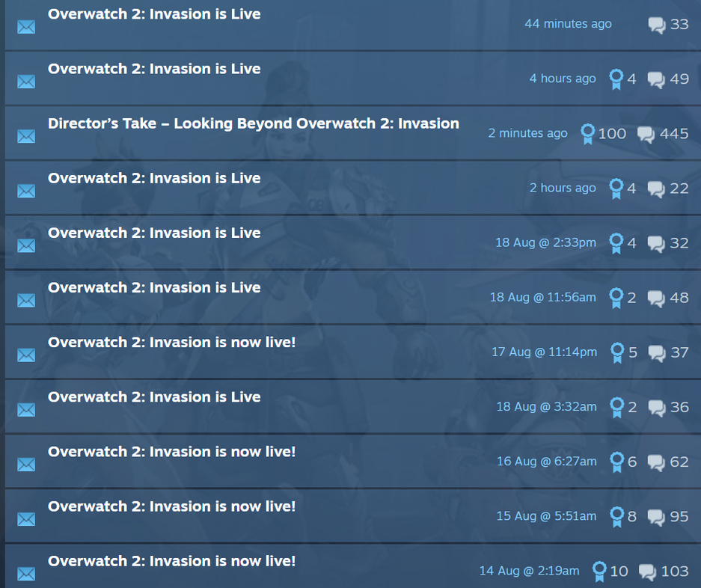Click the envelope icon on the 18 Aug 2:33pm thread
This screenshot has width=701, height=588.
point(26,245)
